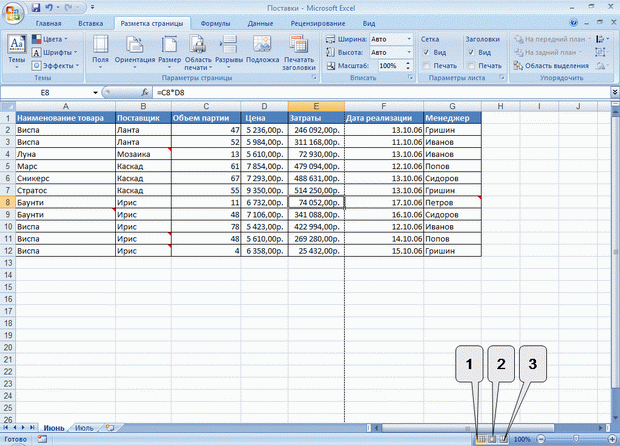Image resolution: width=620 pixels, height=446 pixels.
Task: Click the header cell Наименование товара
Action: pyautogui.click(x=65, y=118)
